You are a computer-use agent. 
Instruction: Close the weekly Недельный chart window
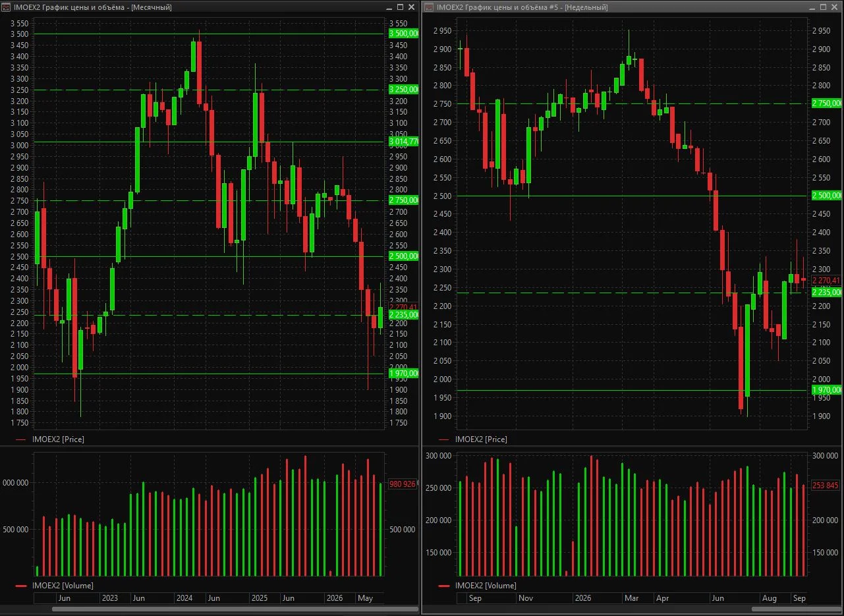(x=835, y=7)
